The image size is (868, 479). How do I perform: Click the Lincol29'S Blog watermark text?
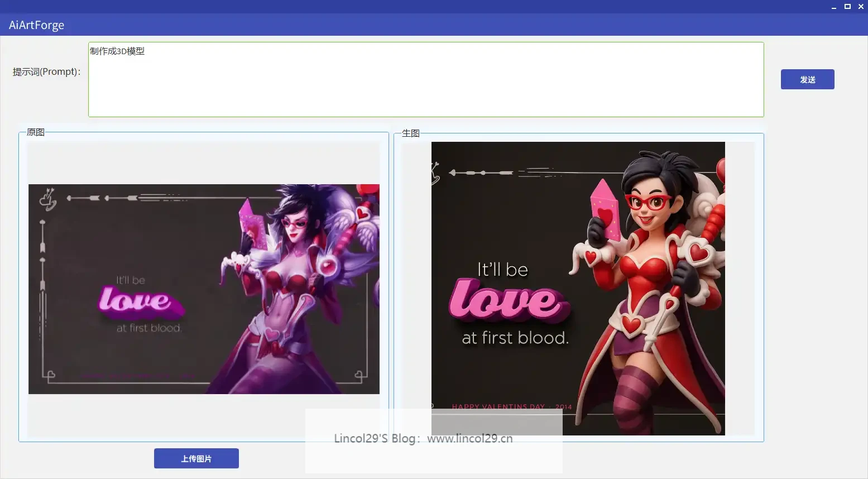pos(423,439)
